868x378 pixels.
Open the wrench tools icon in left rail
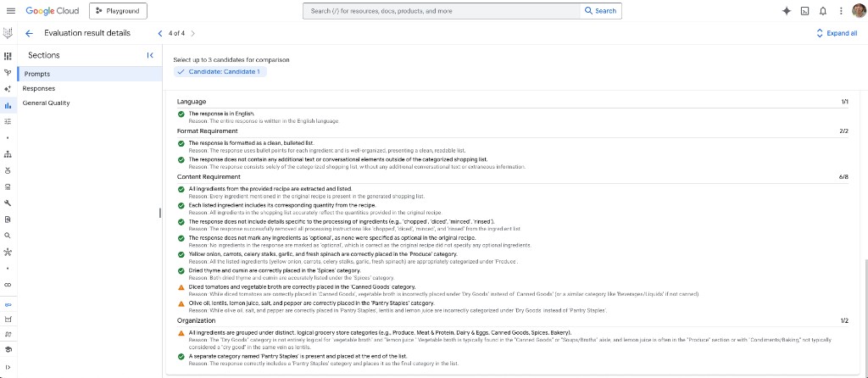click(8, 203)
